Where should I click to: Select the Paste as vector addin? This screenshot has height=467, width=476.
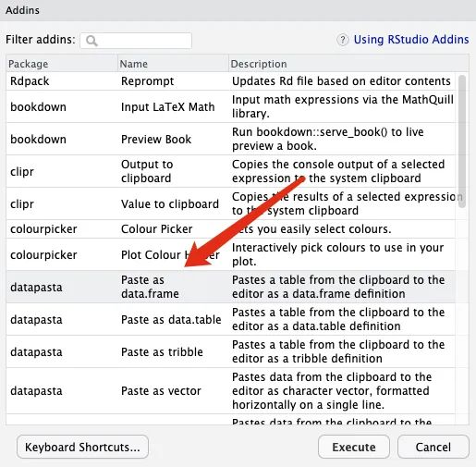coord(230,391)
